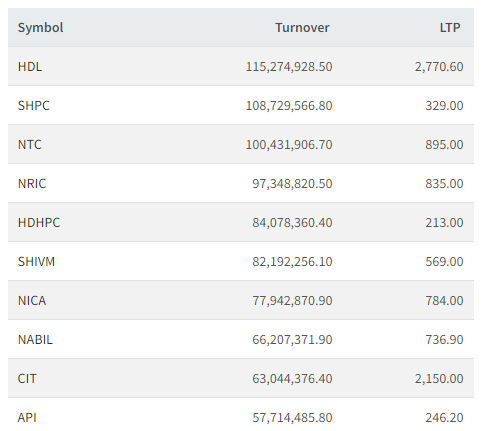Select the SHPC symbol
Image resolution: width=483 pixels, height=431 pixels.
pos(34,106)
